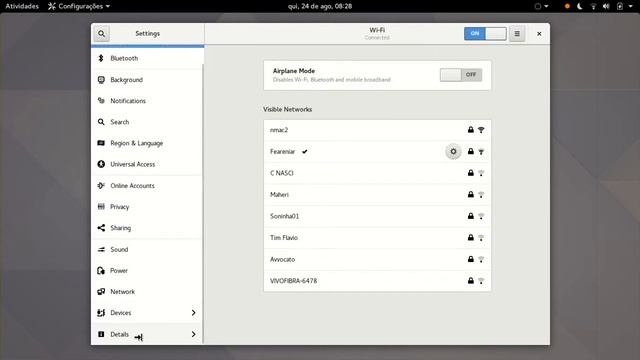Connect to the Maheri network

click(x=377, y=195)
